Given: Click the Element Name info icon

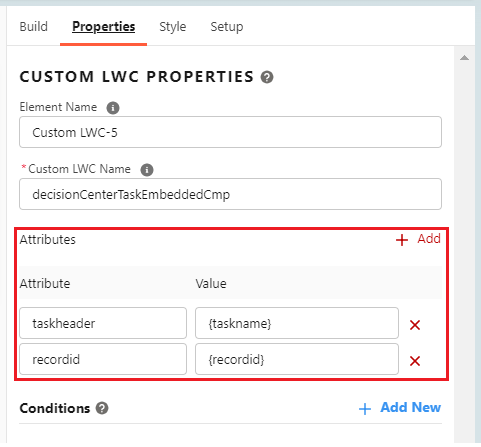Looking at the screenshot, I should 113,108.
